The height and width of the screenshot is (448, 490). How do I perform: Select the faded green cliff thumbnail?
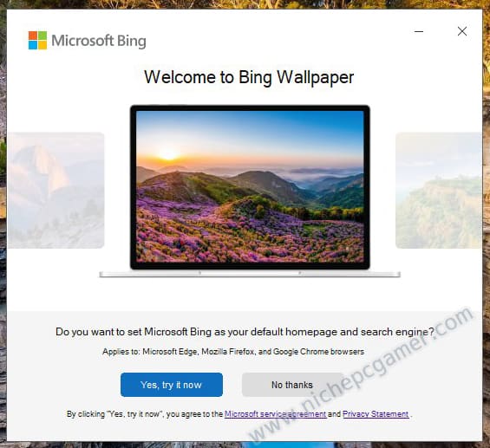coord(439,190)
